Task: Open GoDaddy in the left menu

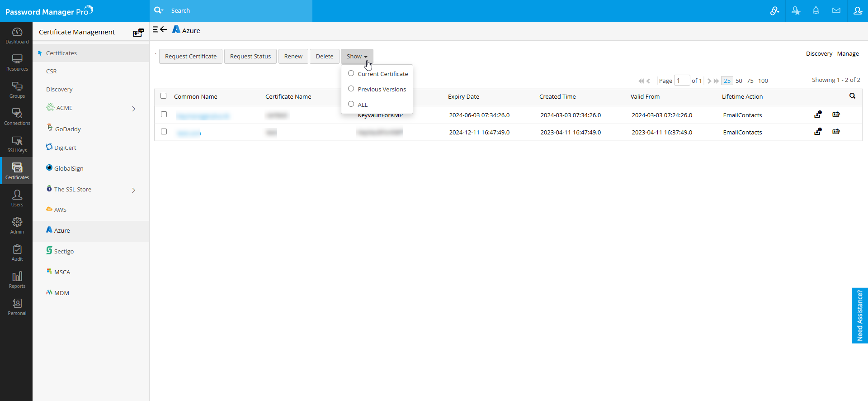Action: 68,129
